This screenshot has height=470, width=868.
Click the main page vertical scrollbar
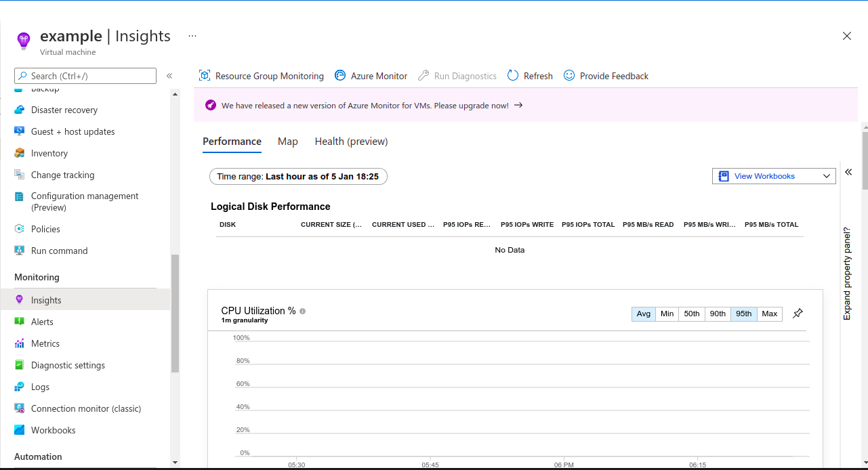(865, 161)
